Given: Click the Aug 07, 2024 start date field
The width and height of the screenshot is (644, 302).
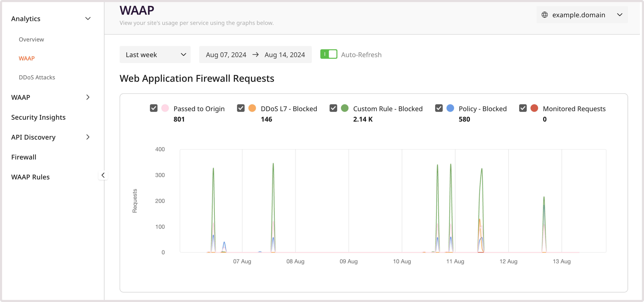Looking at the screenshot, I should click(x=226, y=54).
